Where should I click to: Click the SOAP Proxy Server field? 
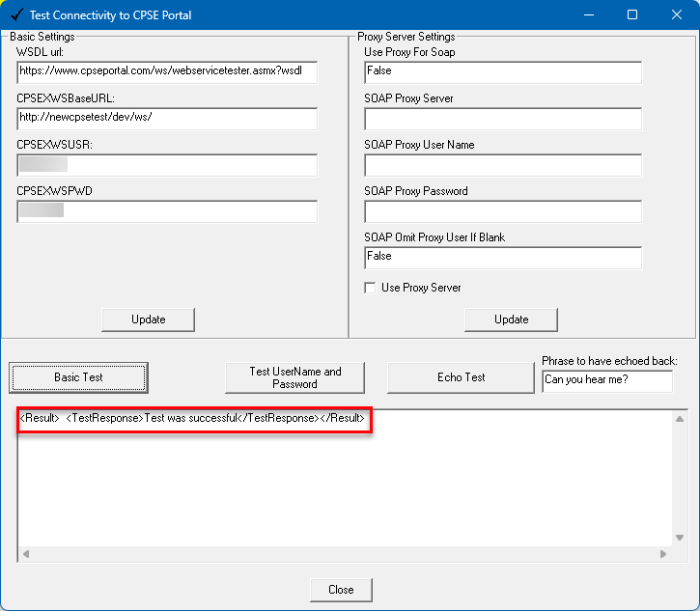click(x=503, y=119)
